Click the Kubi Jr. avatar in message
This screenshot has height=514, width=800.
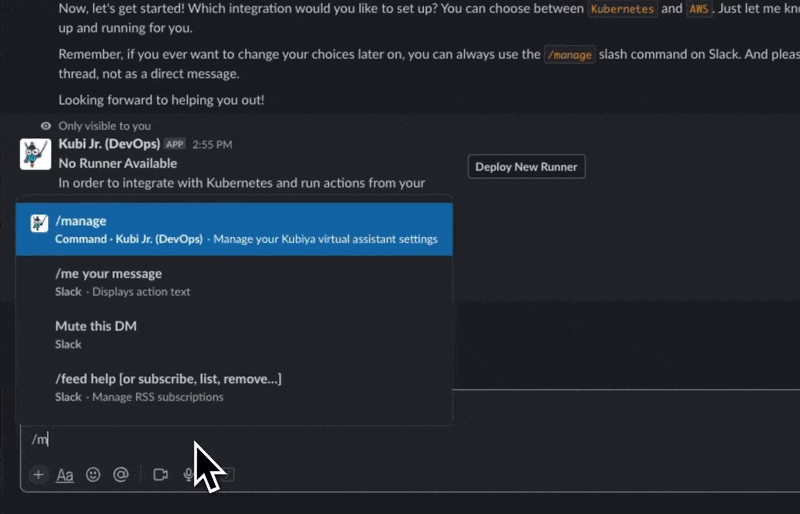tap(36, 154)
